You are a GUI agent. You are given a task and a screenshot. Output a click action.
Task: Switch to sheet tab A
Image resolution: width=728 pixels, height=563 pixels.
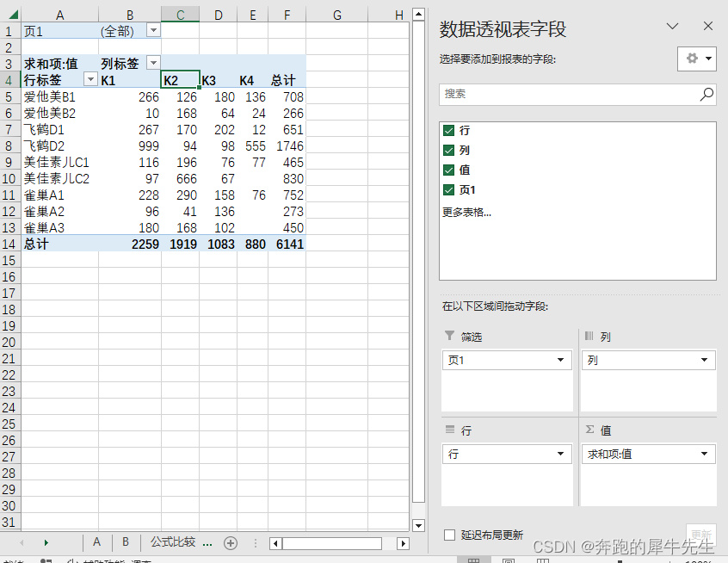coord(96,542)
